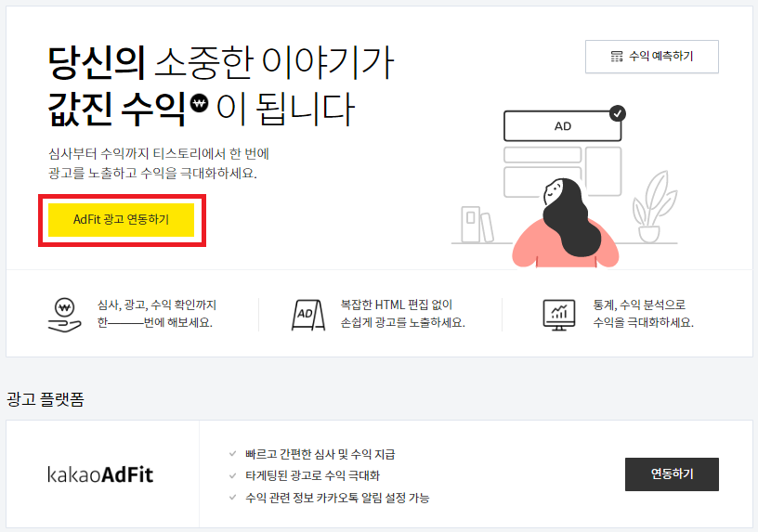The width and height of the screenshot is (758, 532).
Task: Click the kakaoAdFit logo
Action: click(100, 474)
